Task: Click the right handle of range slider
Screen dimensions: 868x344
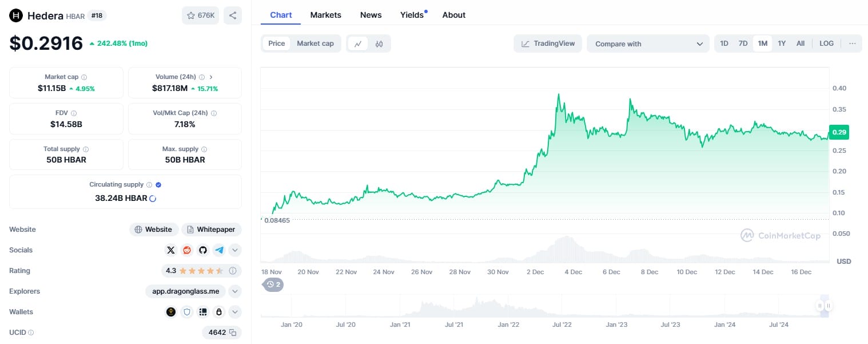Action: (828, 306)
